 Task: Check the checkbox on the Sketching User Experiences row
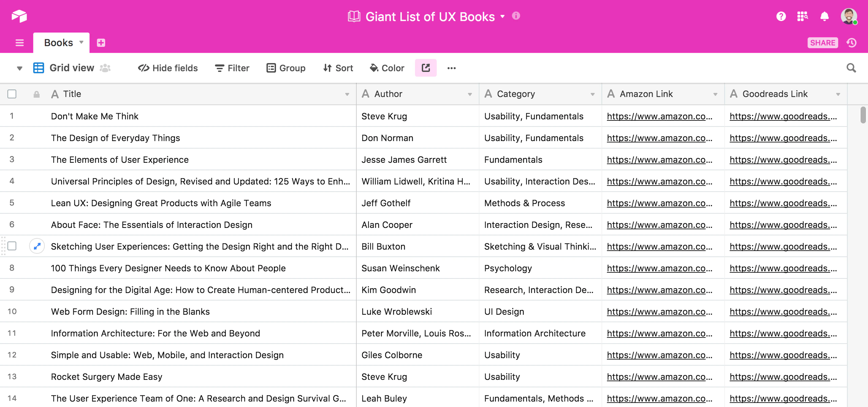coord(12,246)
